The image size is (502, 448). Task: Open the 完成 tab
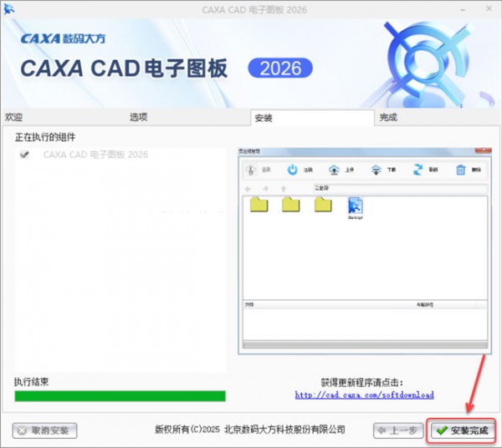(388, 117)
